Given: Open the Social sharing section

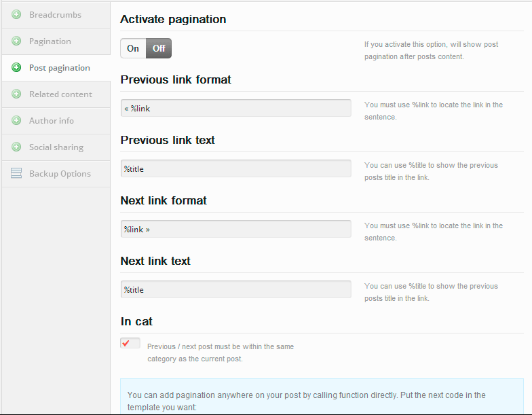Looking at the screenshot, I should pyautogui.click(x=56, y=147).
